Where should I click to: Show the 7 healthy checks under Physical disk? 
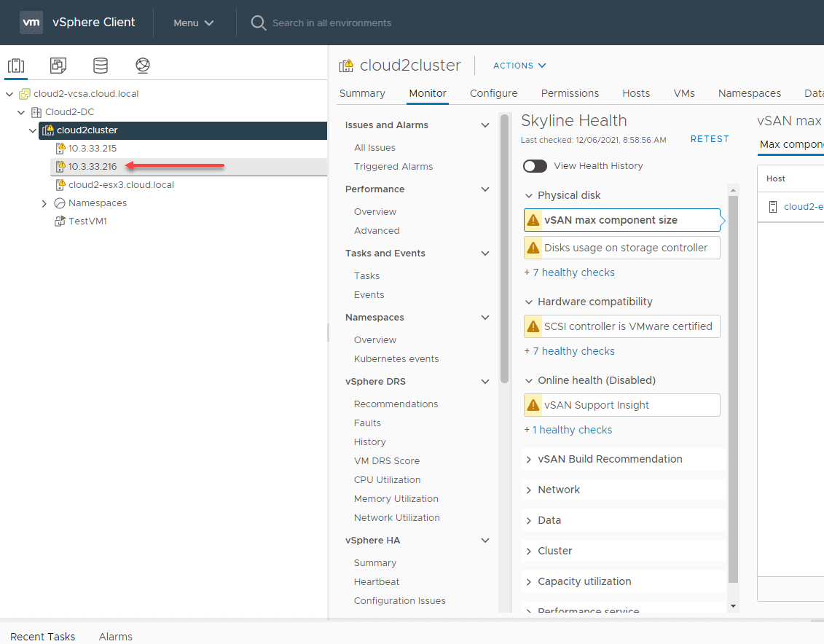(x=569, y=272)
